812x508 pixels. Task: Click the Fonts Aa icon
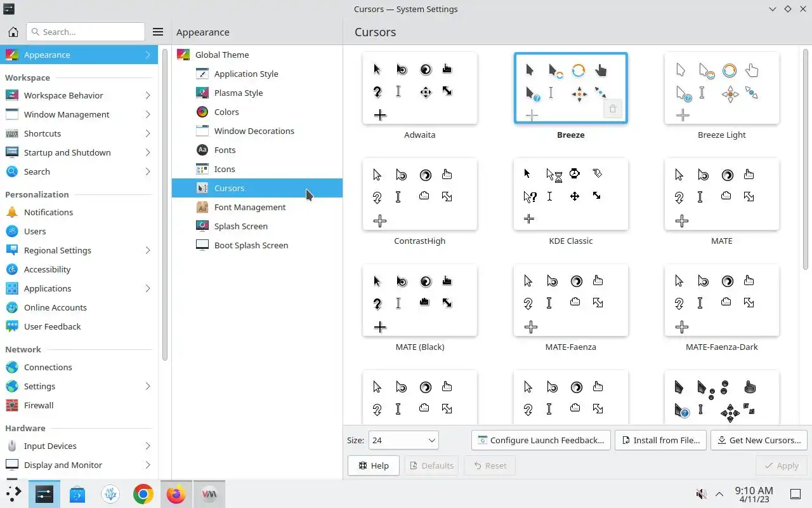202,150
